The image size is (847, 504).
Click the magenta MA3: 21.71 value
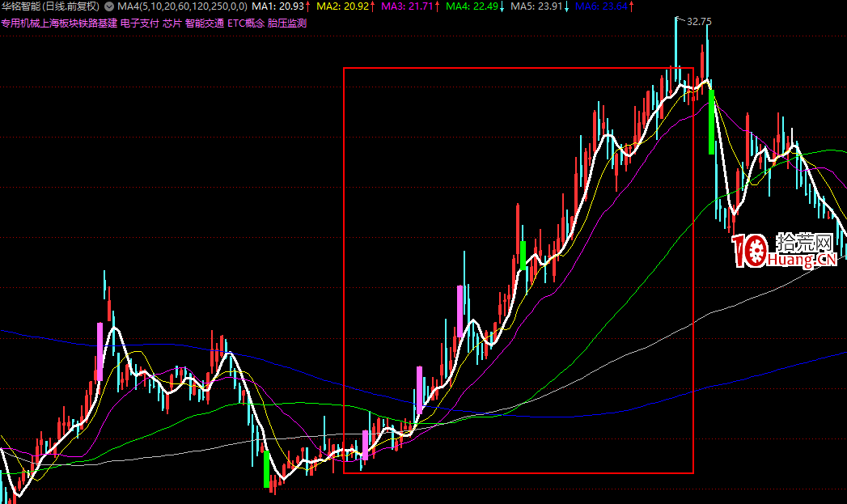pos(407,6)
